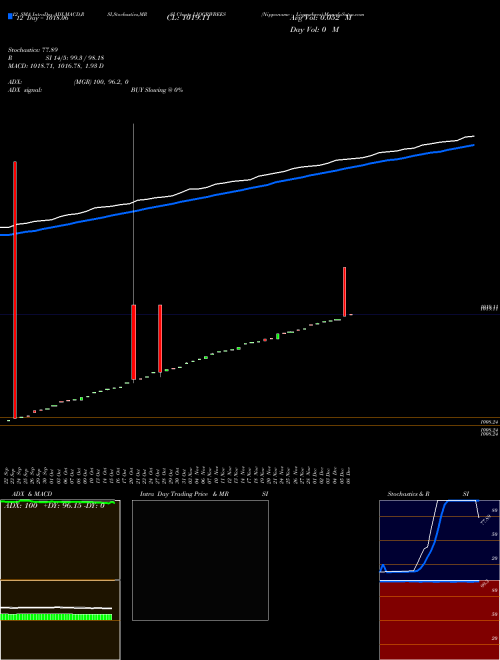Click the '(MGR) 100, 96.2, 0' values
The image size is (500, 660).
101,82
